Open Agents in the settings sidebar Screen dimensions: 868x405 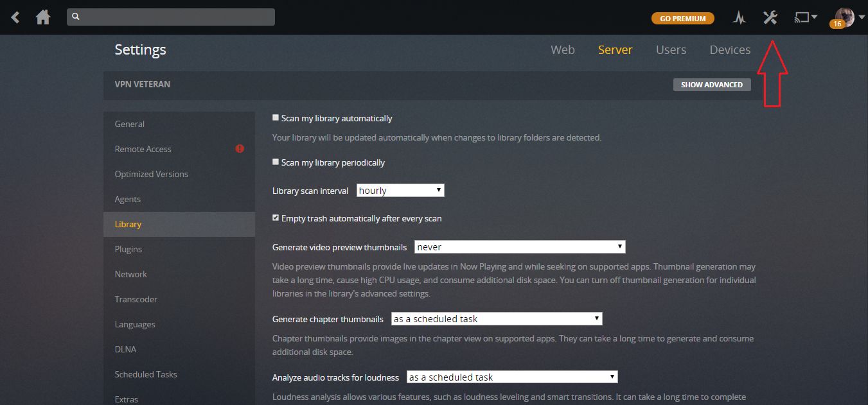179,199
